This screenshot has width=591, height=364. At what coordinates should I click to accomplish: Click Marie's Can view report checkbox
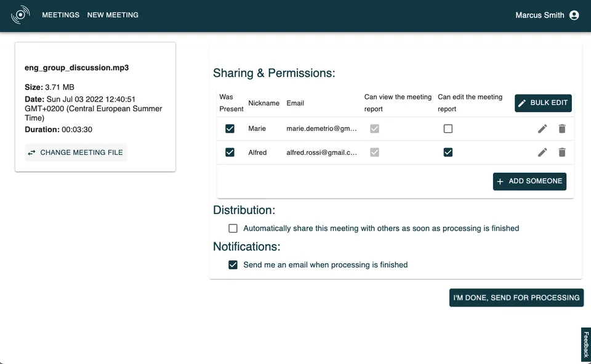pyautogui.click(x=375, y=129)
